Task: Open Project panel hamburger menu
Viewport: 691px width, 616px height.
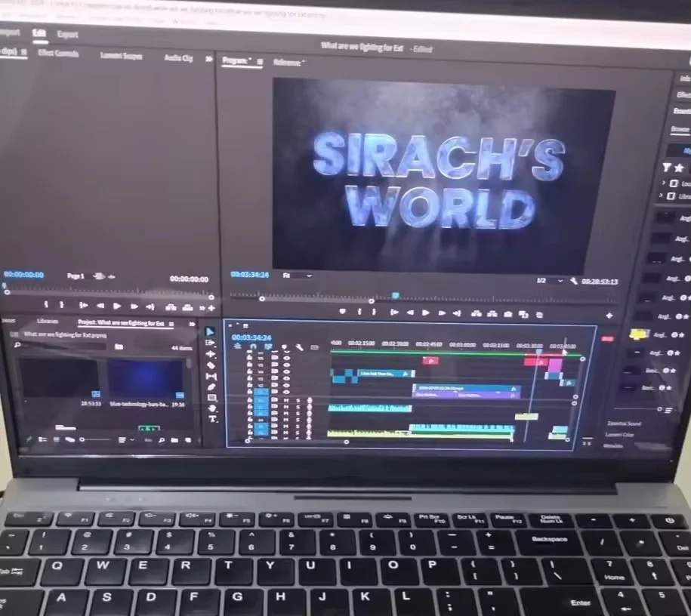Action: tap(171, 325)
